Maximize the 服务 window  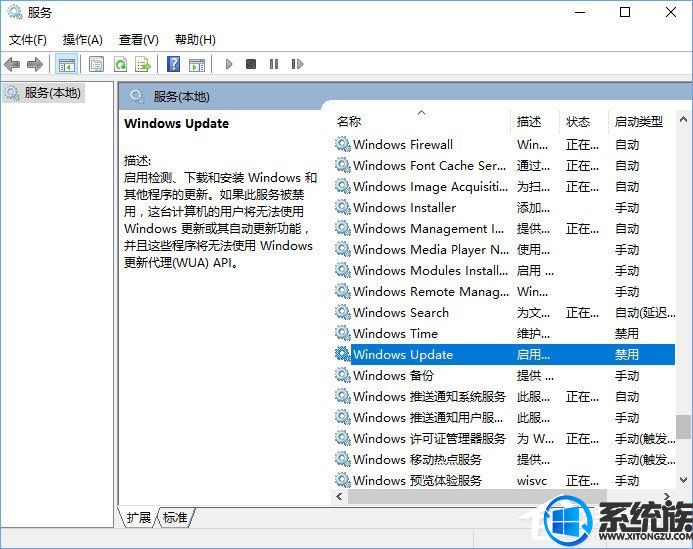[x=625, y=12]
